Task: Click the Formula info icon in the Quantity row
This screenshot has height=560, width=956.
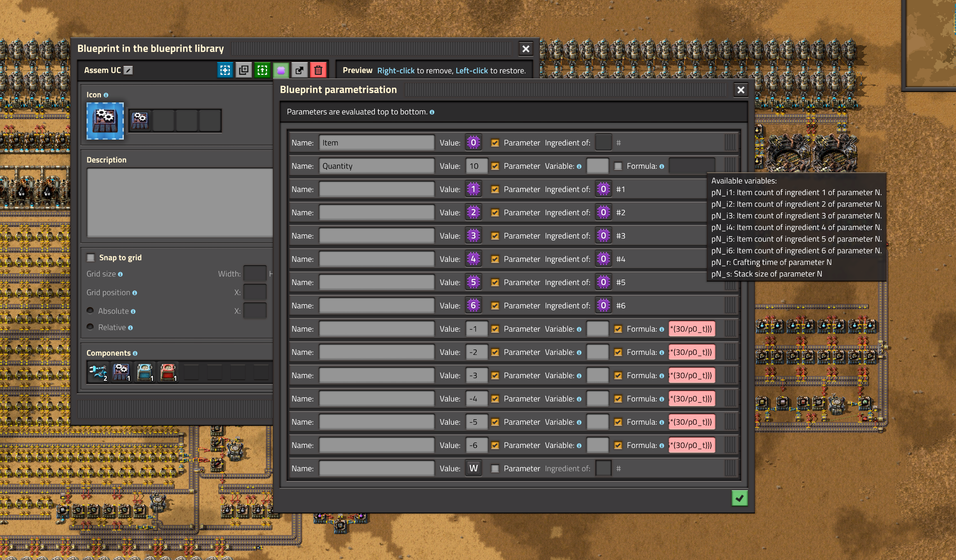Action: pyautogui.click(x=662, y=166)
